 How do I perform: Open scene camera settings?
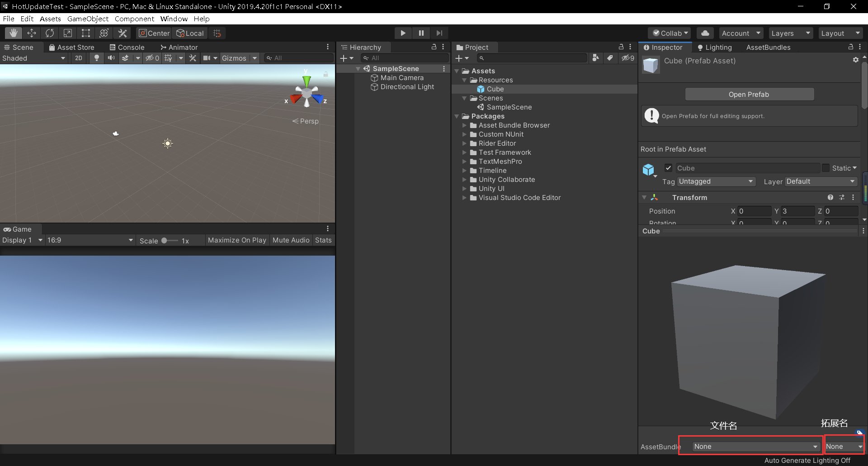tap(207, 58)
